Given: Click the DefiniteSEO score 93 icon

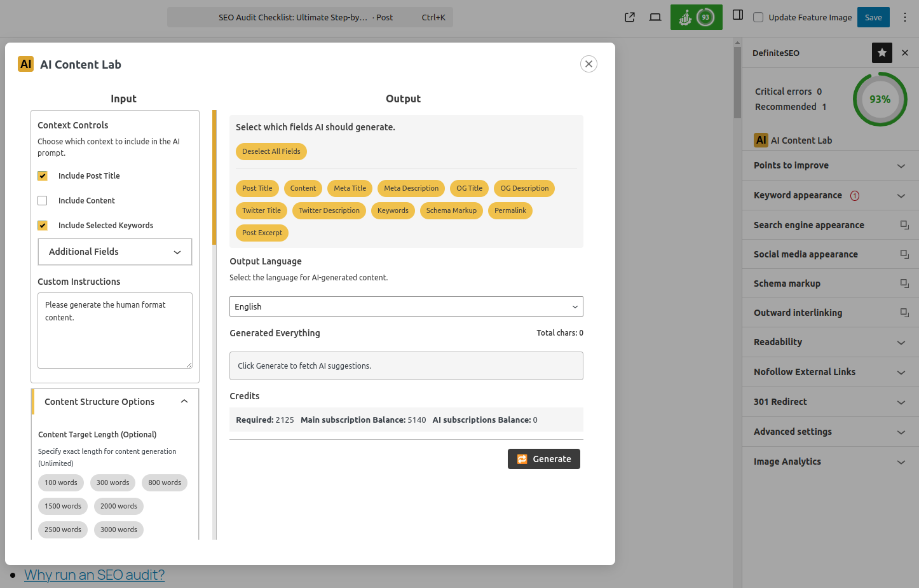Looking at the screenshot, I should 696,17.
